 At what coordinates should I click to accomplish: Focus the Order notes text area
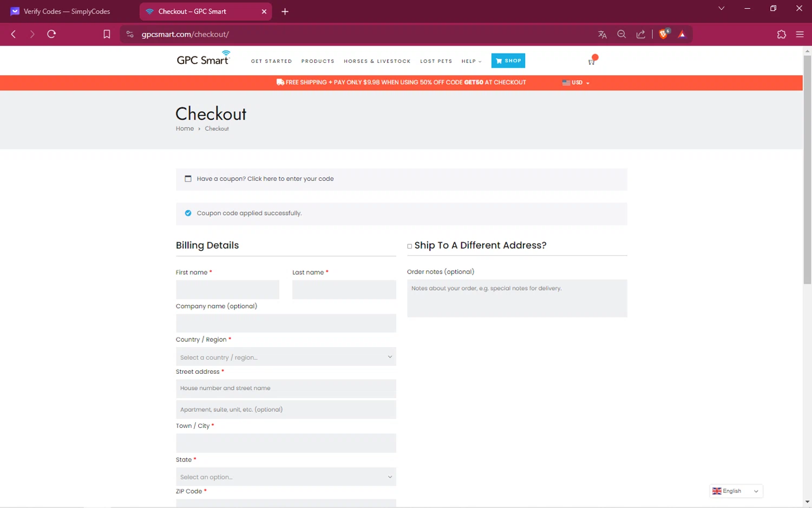coord(517,298)
